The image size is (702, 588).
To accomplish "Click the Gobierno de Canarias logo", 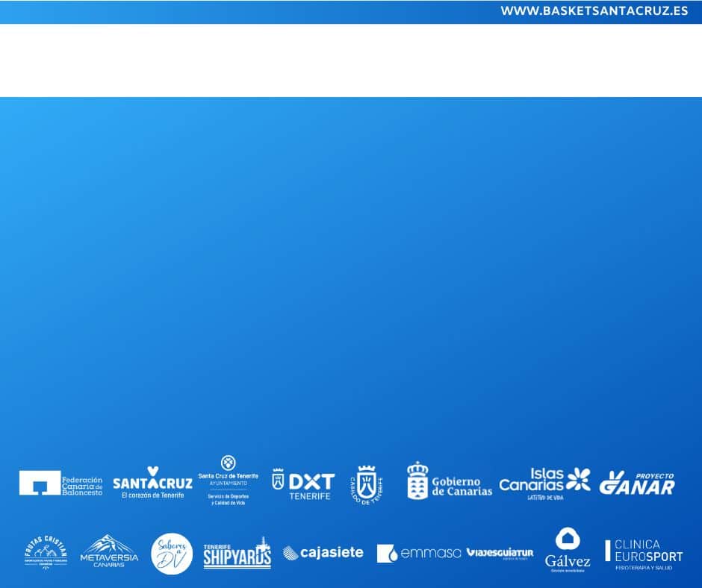I will click(449, 481).
